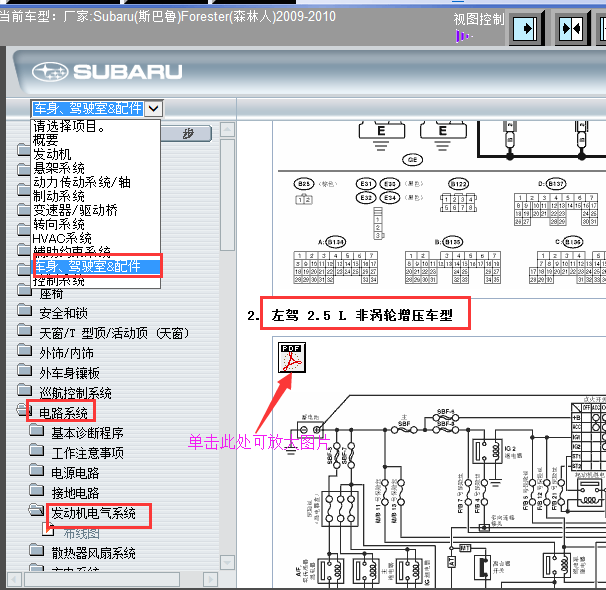Select 概要 in the dropdown list
The height and width of the screenshot is (590, 606).
[46, 140]
